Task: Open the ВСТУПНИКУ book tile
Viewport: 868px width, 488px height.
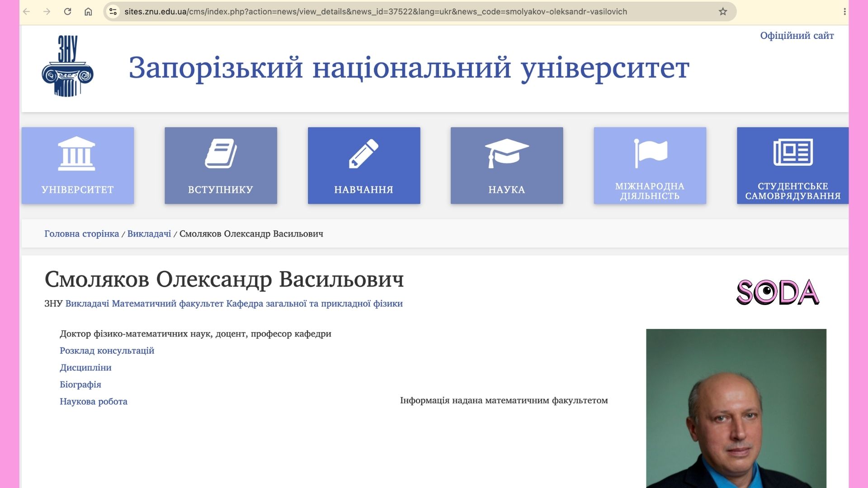Action: [221, 165]
